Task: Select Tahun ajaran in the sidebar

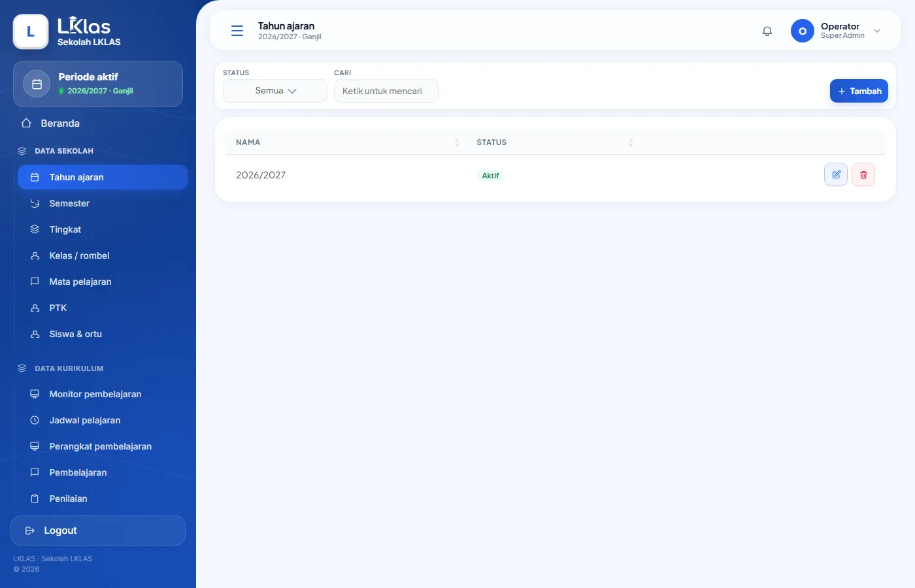Action: (103, 177)
